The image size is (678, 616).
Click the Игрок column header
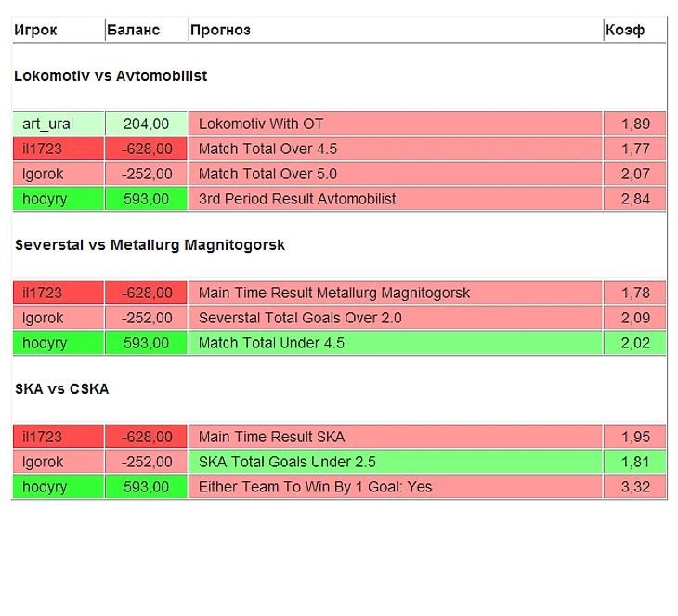[x=35, y=30]
